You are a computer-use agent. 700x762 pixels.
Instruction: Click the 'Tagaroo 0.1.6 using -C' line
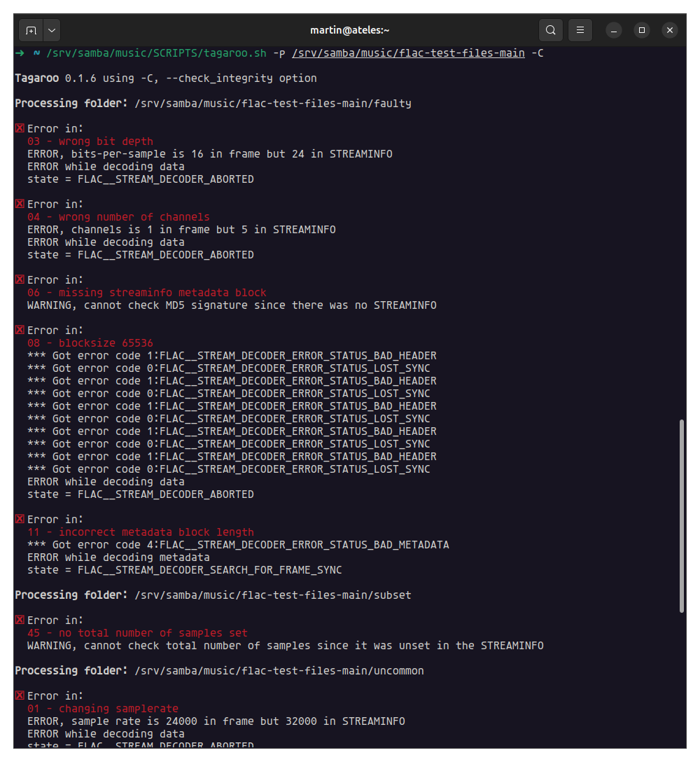coord(166,78)
